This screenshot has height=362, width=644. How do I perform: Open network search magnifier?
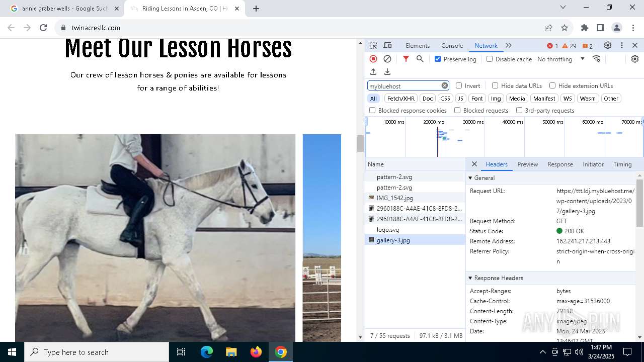(420, 59)
